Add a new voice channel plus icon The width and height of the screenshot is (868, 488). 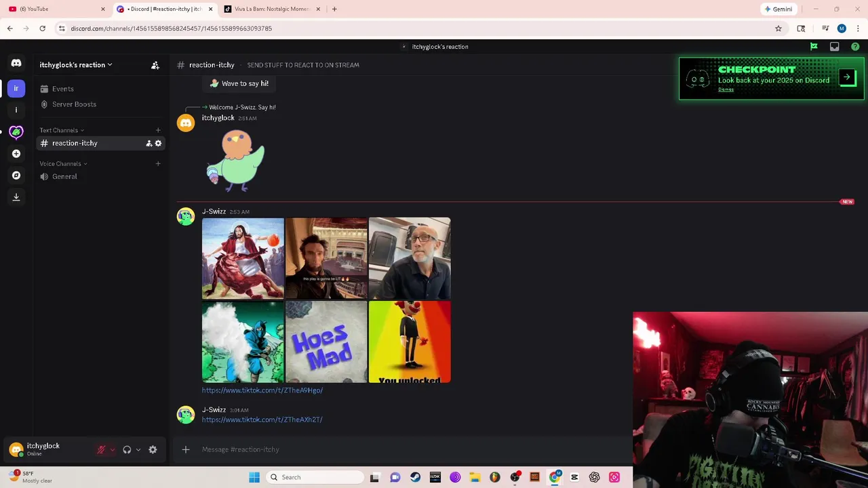coord(158,163)
